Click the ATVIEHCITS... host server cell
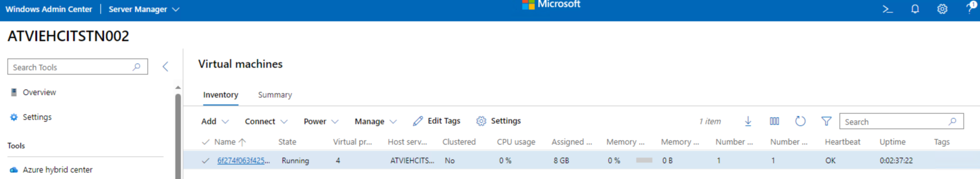The height and width of the screenshot is (179, 980). (x=412, y=161)
